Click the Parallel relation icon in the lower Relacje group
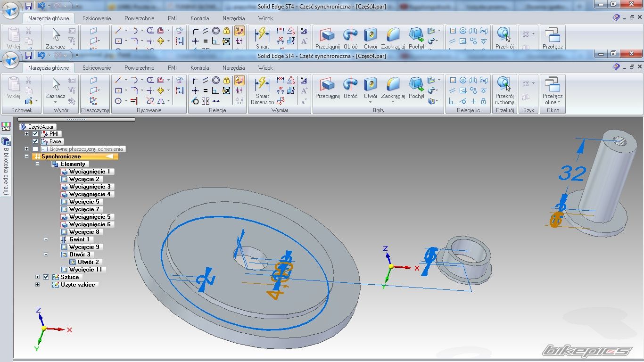 click(x=206, y=80)
